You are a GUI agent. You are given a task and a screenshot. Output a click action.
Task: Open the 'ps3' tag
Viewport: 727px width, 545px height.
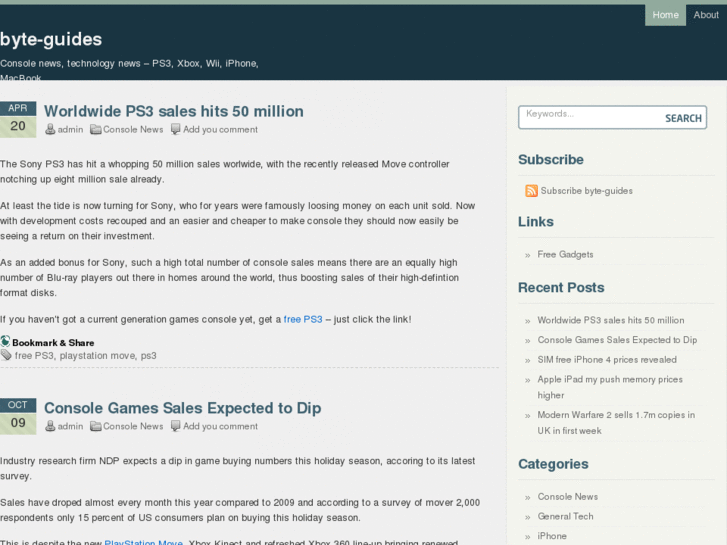(148, 356)
